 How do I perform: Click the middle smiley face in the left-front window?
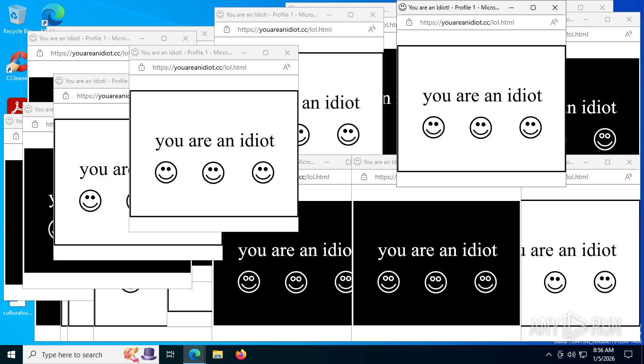(x=213, y=173)
